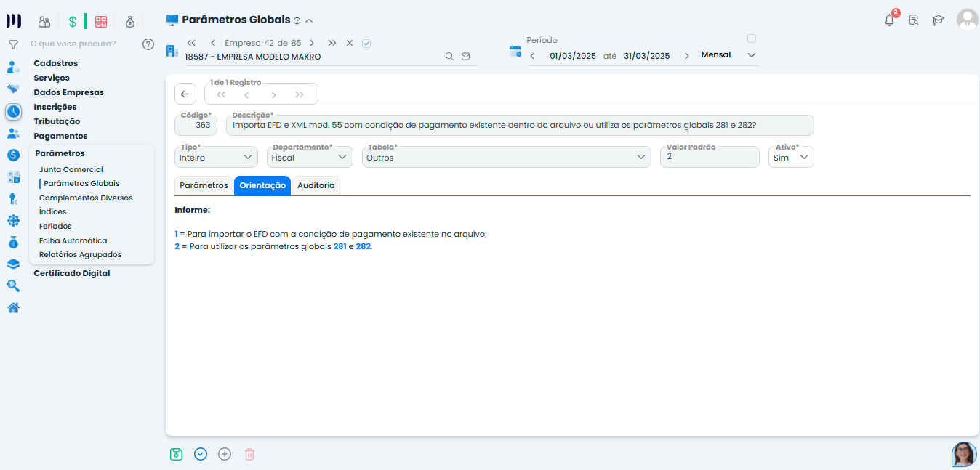This screenshot has height=470, width=980.
Task: Click the red trash delete icon
Action: point(249,454)
